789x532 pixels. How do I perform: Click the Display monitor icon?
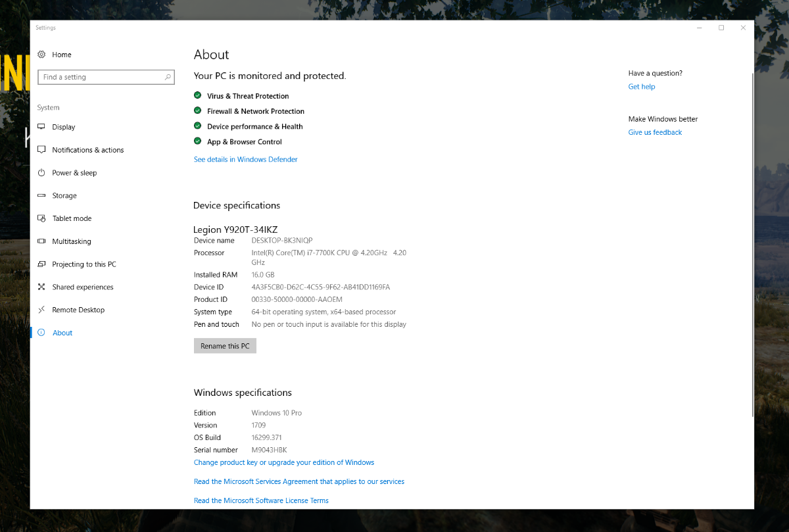pos(41,127)
